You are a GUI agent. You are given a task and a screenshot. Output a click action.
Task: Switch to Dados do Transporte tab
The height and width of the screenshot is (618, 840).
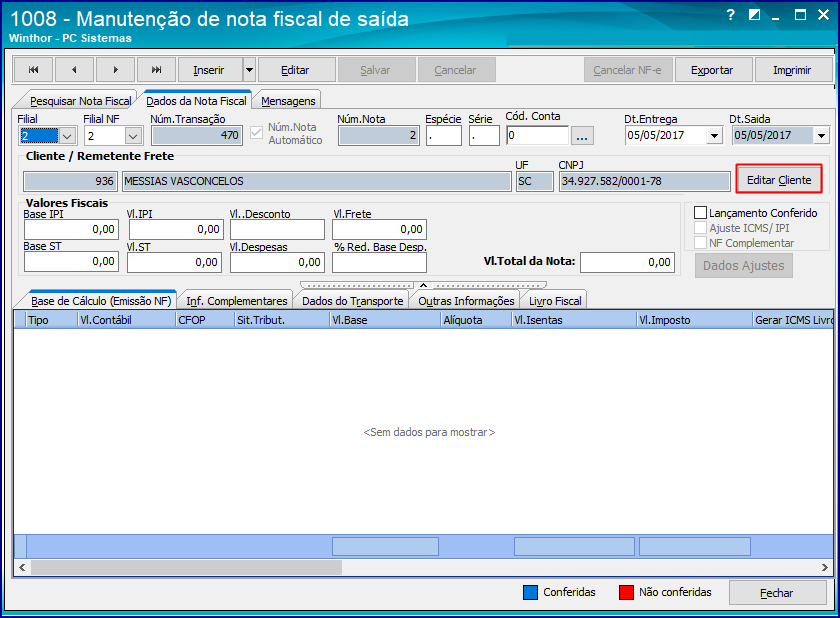click(x=352, y=301)
